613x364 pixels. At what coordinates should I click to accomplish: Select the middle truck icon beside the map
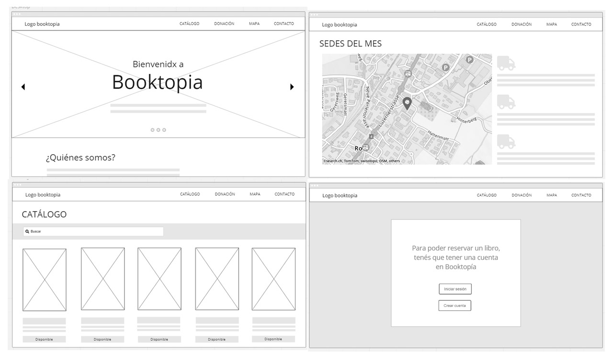coord(506,102)
